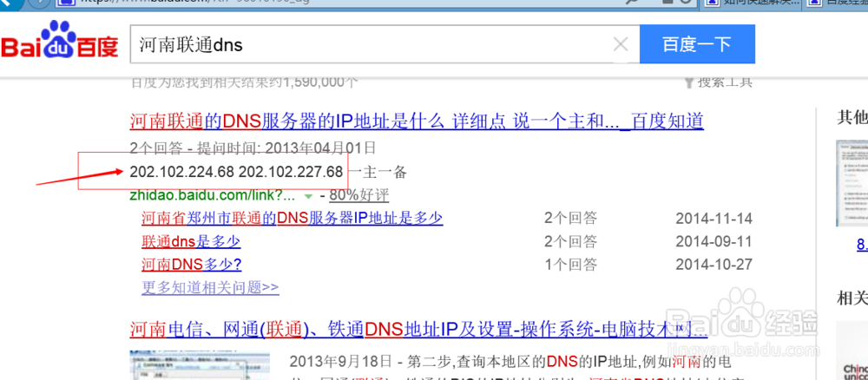
Task: Click the 一主一备 text
Action: (x=378, y=173)
